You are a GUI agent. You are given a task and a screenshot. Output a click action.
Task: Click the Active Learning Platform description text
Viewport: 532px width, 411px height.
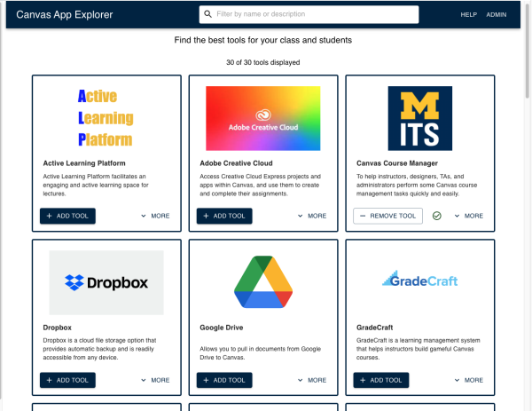tap(96, 186)
